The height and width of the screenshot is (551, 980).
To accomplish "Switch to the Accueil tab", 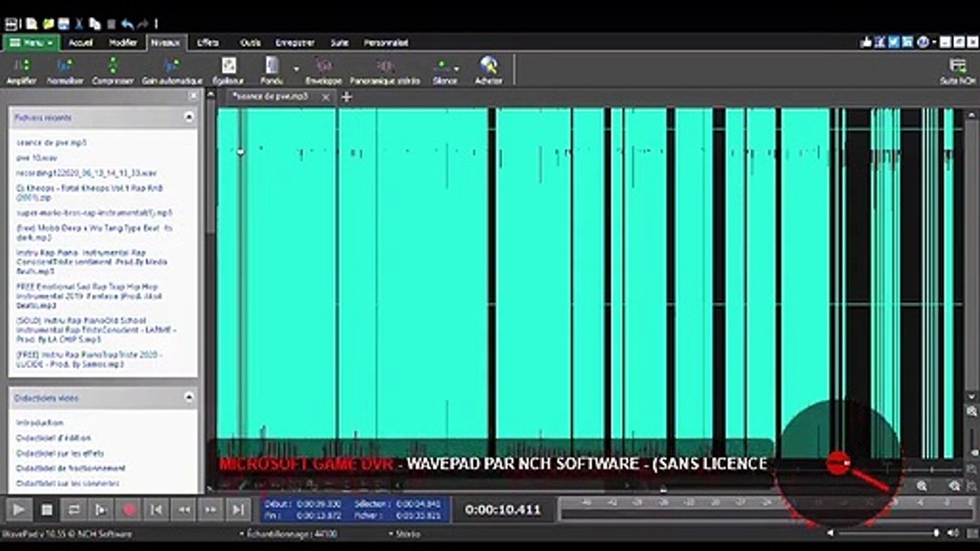I will click(x=80, y=43).
